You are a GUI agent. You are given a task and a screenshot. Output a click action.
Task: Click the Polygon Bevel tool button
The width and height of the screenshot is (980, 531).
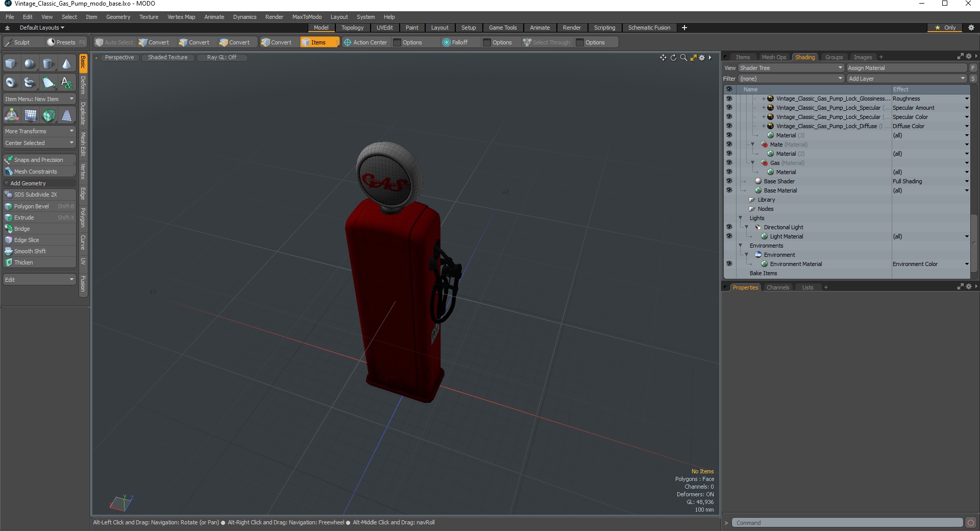pyautogui.click(x=39, y=206)
